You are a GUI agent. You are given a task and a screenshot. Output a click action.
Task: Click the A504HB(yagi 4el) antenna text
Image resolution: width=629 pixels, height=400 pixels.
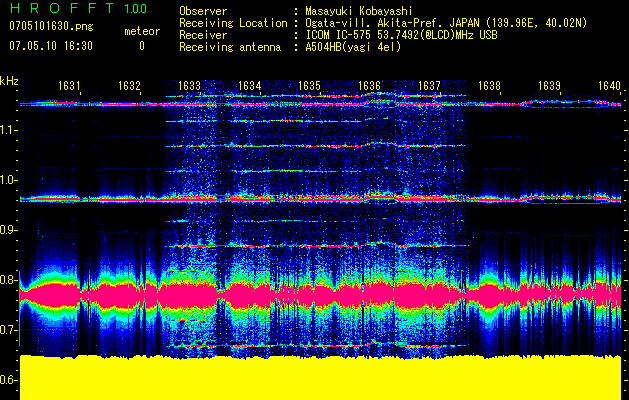pos(353,47)
